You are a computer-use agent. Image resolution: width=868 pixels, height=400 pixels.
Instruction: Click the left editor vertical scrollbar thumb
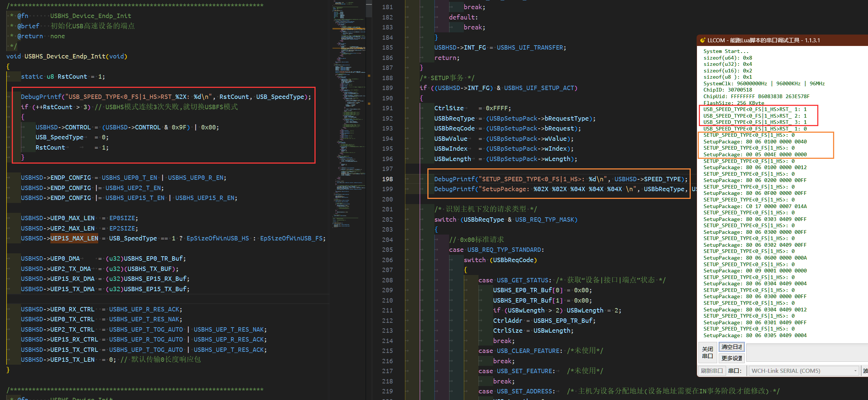(369, 8)
